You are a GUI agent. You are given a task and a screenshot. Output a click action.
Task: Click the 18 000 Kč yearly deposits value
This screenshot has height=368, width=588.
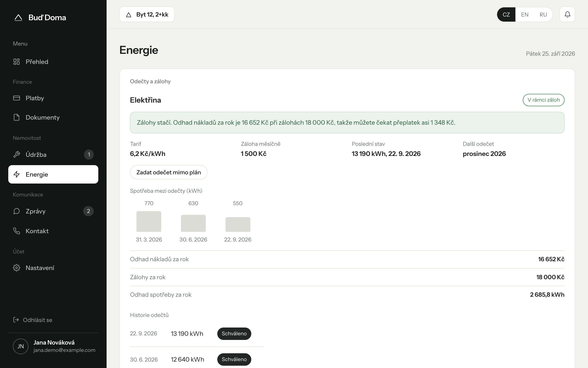coord(550,277)
